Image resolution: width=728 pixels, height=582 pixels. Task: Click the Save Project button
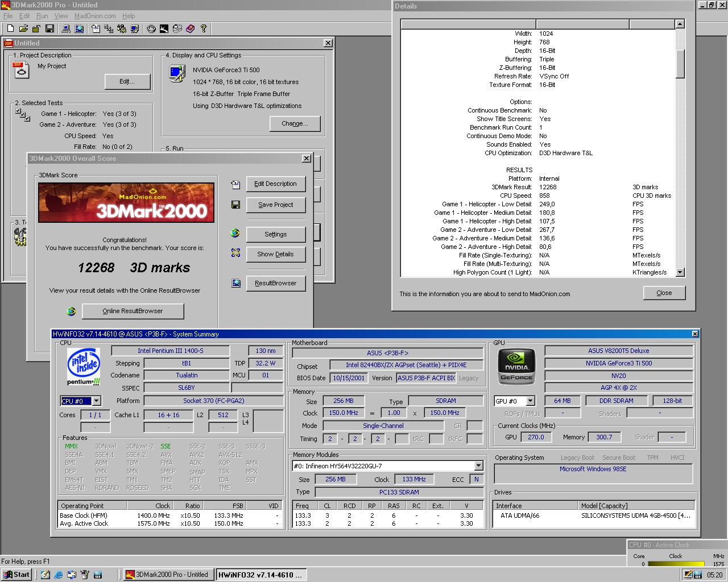pos(276,205)
